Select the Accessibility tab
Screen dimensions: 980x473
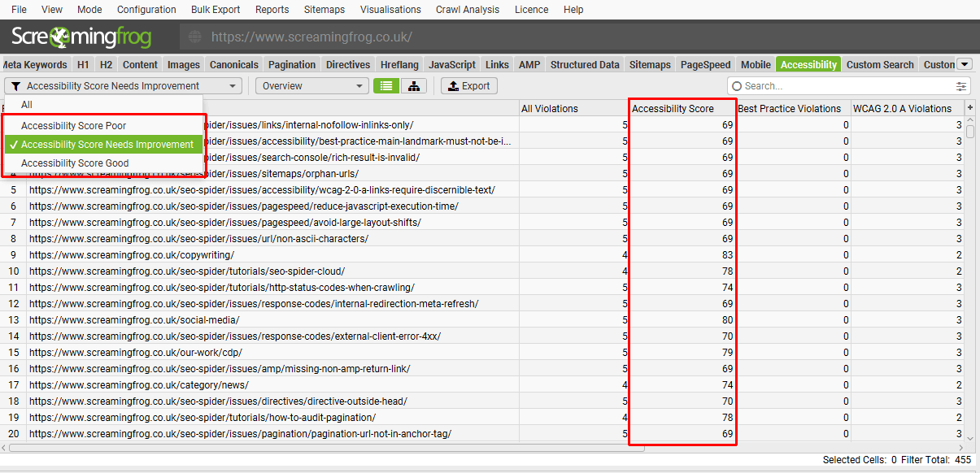pyautogui.click(x=808, y=65)
